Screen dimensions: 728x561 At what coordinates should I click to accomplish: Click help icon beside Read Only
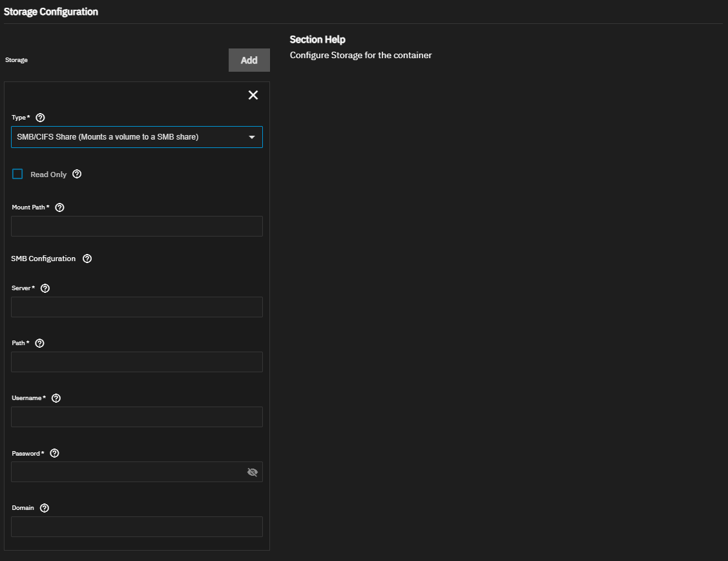coord(77,174)
